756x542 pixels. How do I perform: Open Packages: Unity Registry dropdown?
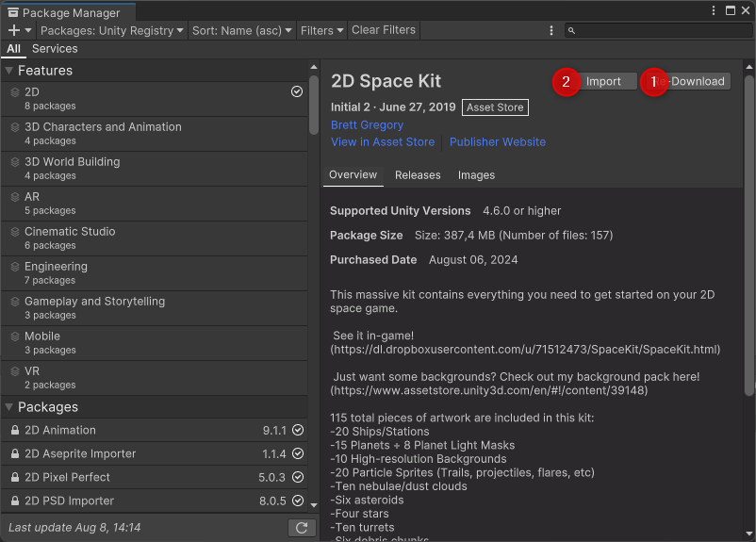click(112, 30)
